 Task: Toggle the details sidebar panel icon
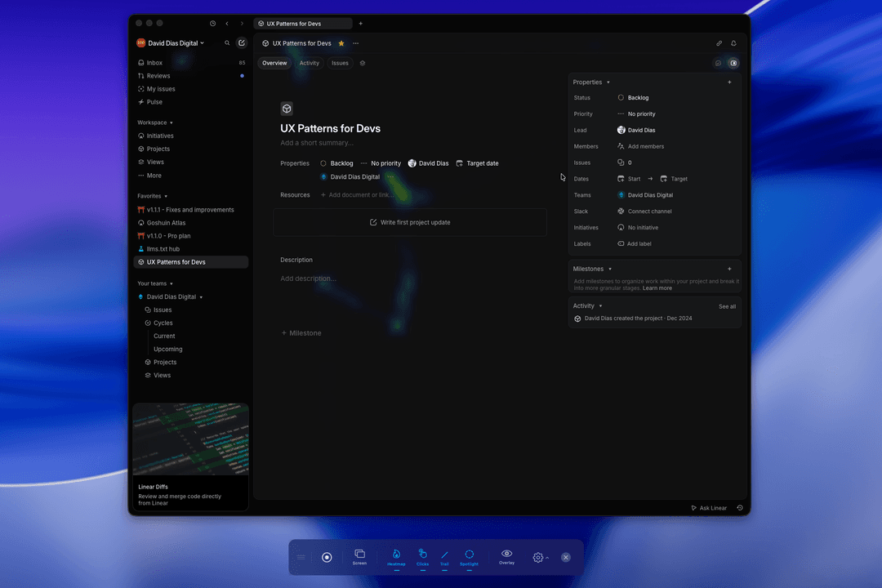click(733, 63)
